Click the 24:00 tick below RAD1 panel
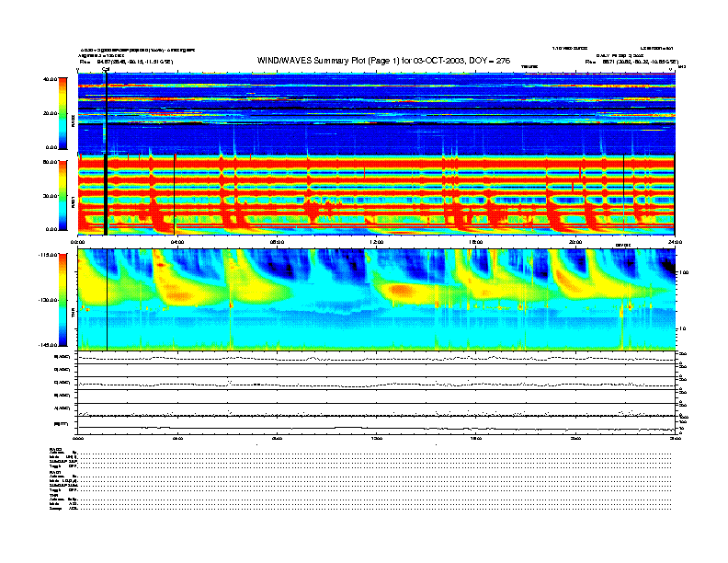Viewport: 728px width, 563px height. click(x=675, y=242)
